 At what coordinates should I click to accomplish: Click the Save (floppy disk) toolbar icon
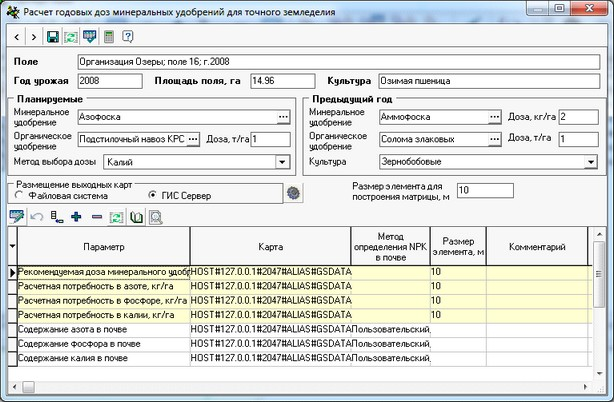pos(53,37)
